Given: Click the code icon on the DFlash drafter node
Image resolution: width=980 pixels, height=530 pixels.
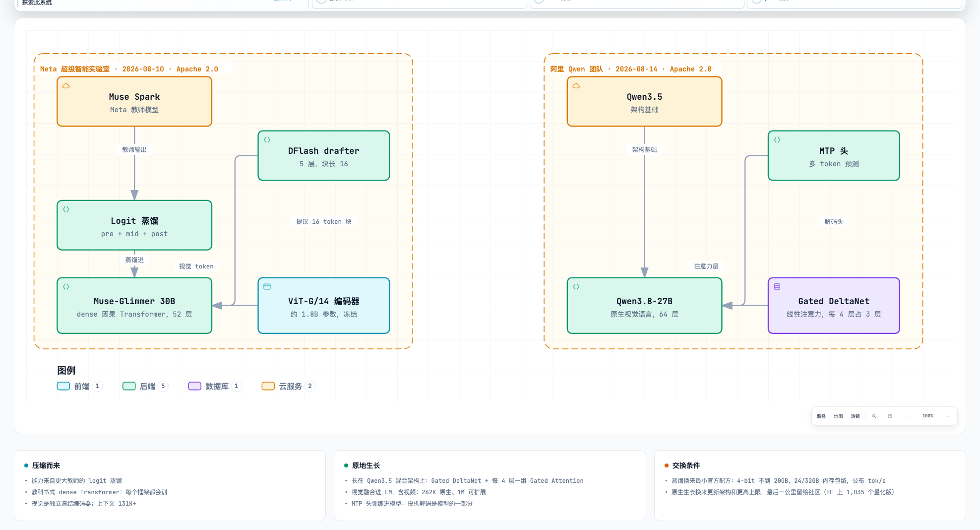Looking at the screenshot, I should [x=267, y=140].
